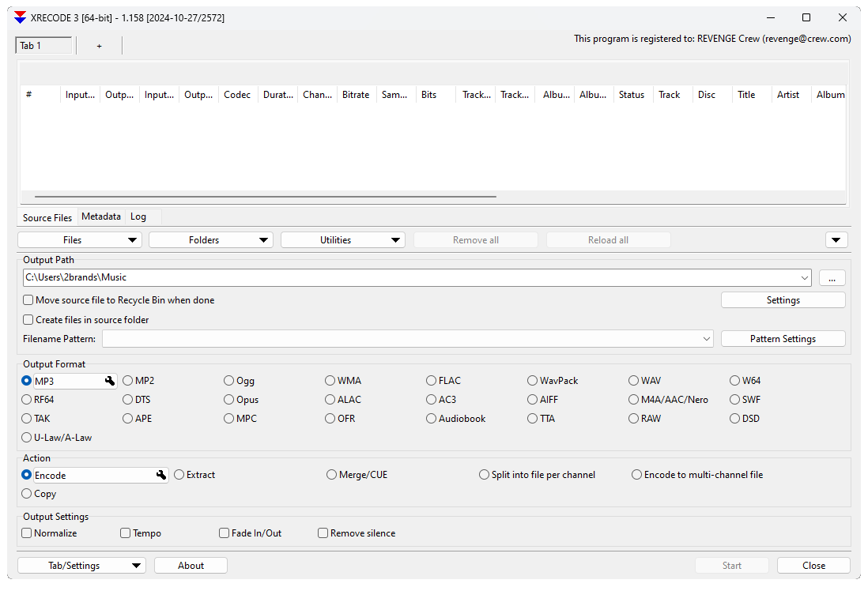Choose WAV output format
This screenshot has height=591, width=868.
point(644,381)
